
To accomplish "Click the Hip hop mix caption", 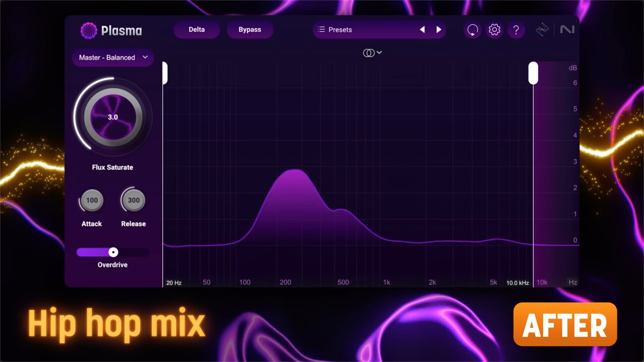I will [x=116, y=324].
